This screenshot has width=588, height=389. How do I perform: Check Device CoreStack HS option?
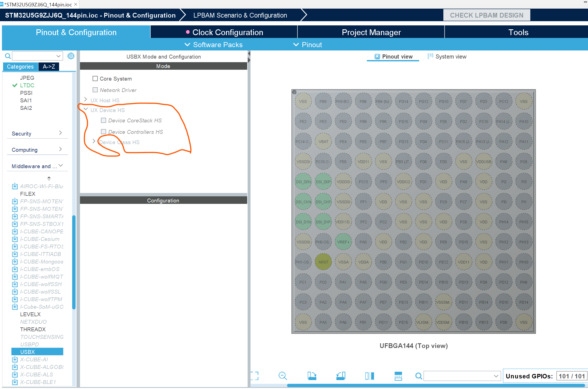(x=104, y=120)
